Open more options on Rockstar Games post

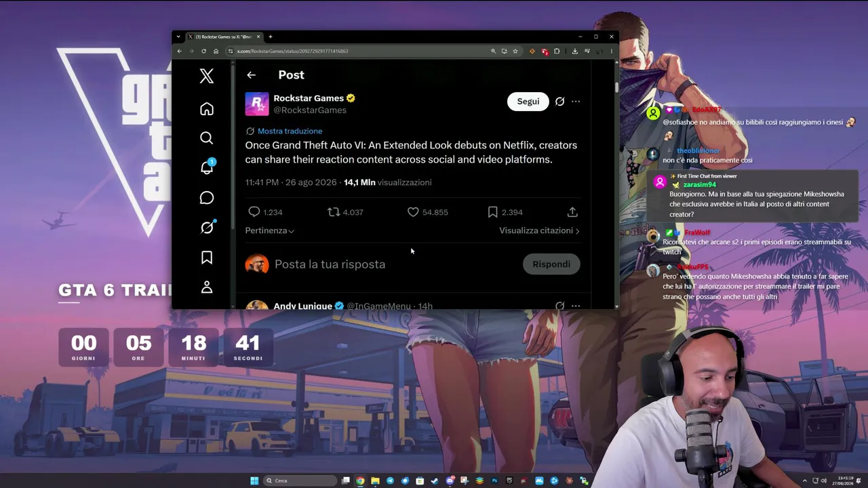(576, 102)
